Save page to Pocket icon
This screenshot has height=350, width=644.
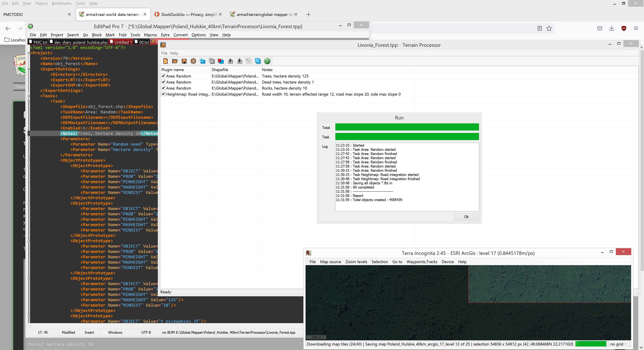coord(600,29)
